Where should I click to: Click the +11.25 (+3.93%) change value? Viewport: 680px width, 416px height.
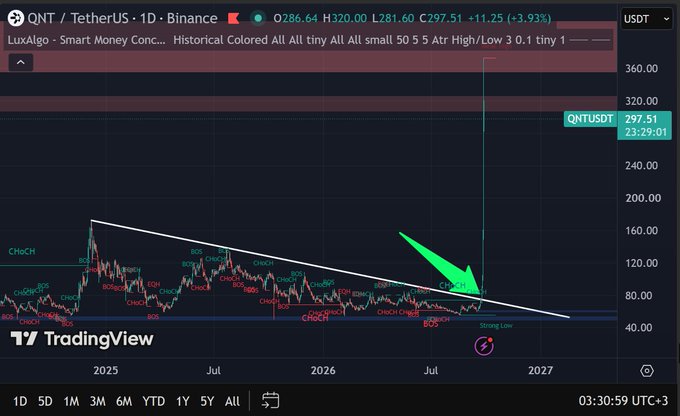510,18
